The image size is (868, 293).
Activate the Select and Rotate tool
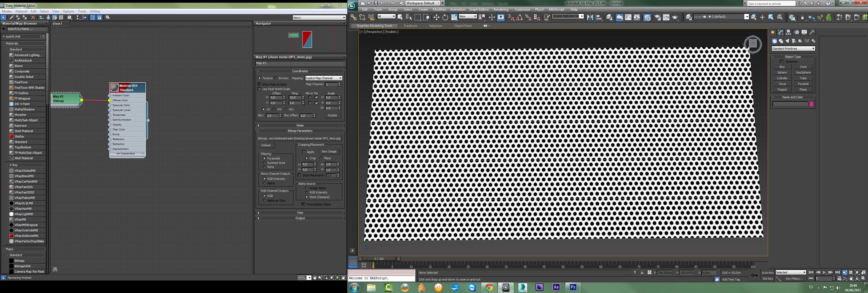(445, 17)
